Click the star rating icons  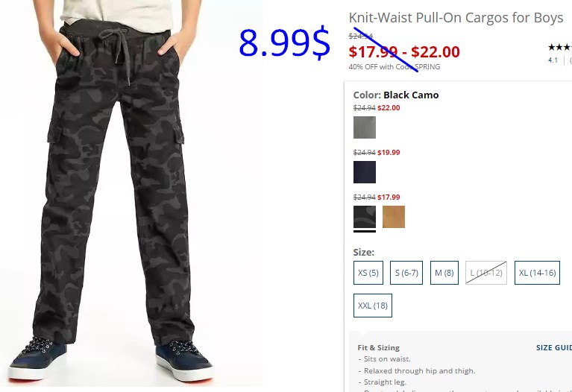(x=559, y=47)
